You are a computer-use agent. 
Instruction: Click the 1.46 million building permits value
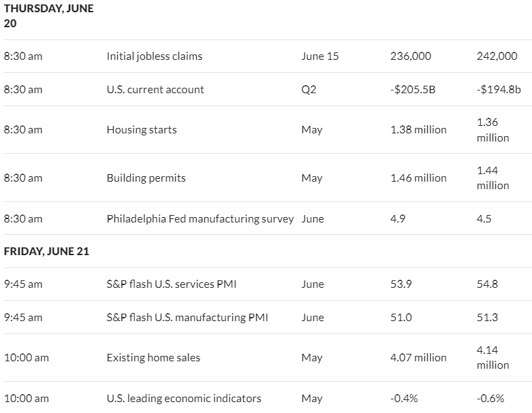pyautogui.click(x=418, y=178)
